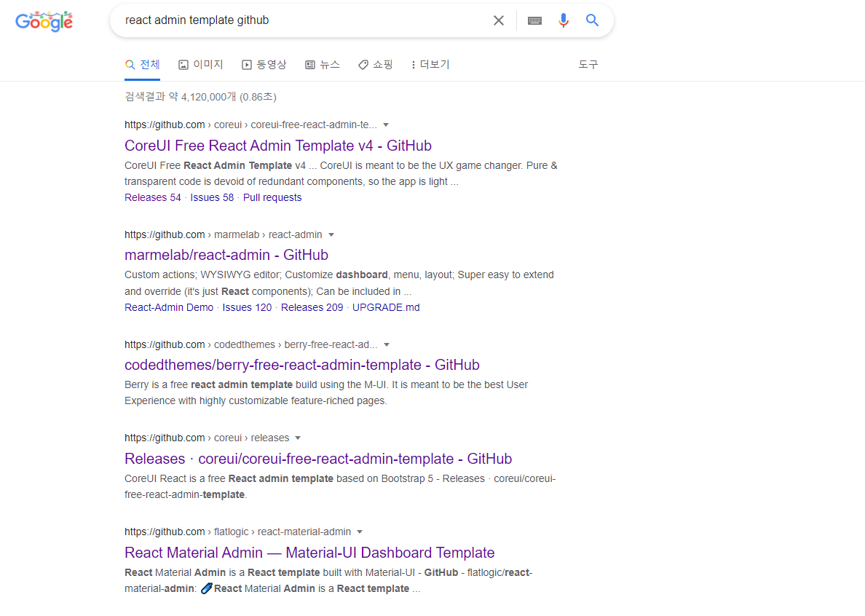Follow the Pull requests sitelink
This screenshot has width=865, height=616.
click(x=272, y=197)
